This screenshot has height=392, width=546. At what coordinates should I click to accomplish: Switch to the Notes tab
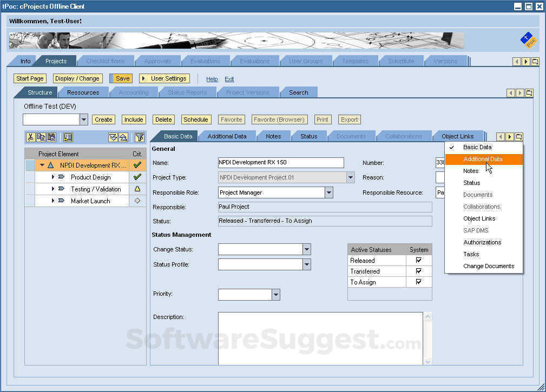coord(273,136)
